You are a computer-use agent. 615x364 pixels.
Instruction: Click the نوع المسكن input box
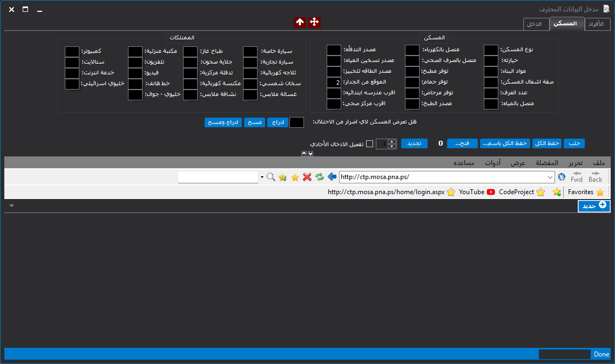tap(491, 50)
